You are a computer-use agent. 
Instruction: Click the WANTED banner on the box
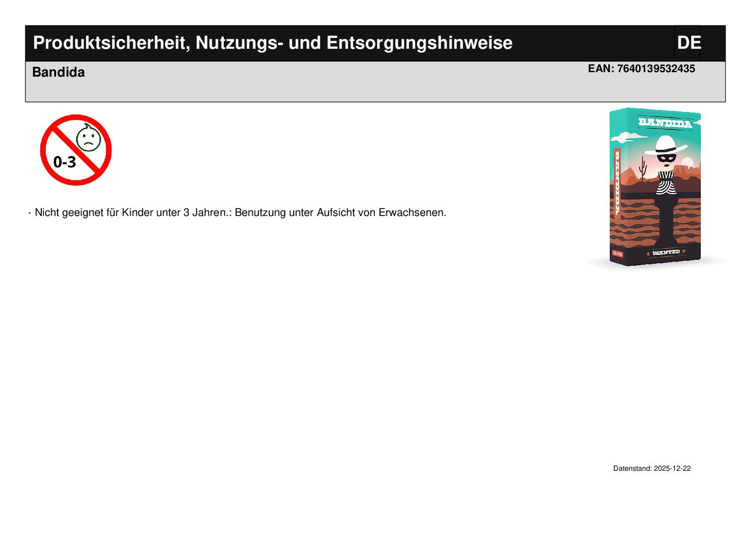pos(666,252)
